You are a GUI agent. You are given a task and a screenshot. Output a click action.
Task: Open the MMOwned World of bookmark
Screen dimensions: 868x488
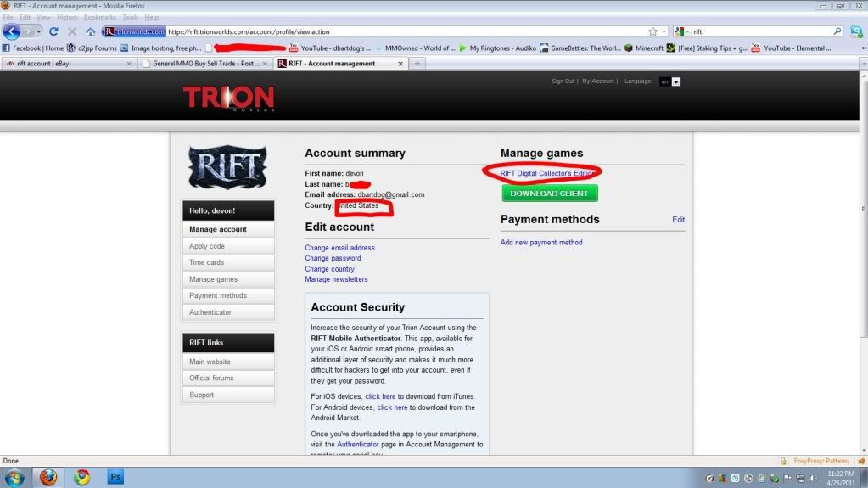(415, 48)
